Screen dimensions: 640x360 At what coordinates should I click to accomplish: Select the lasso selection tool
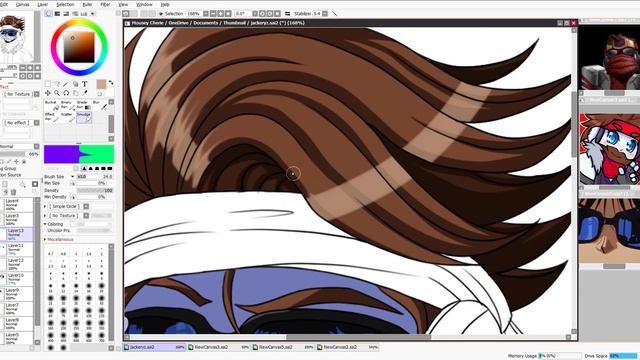point(57,84)
